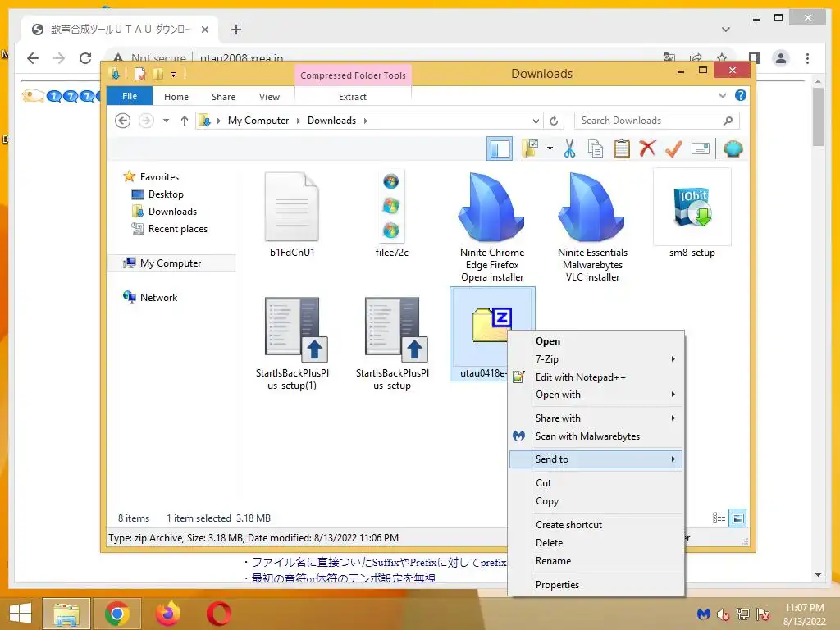The width and height of the screenshot is (840, 630).
Task: Select Ninite Chrome Edge Firefox Opera Installer
Action: [492, 226]
